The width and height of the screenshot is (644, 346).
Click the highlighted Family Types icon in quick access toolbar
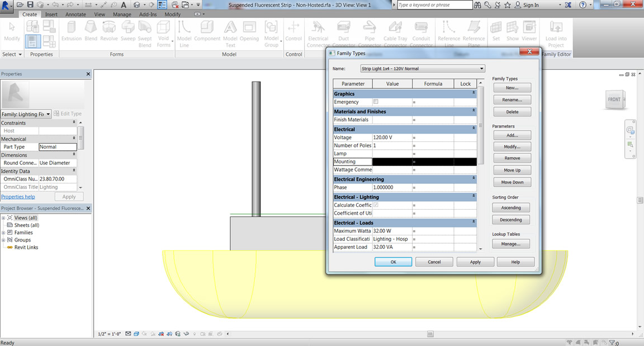162,5
